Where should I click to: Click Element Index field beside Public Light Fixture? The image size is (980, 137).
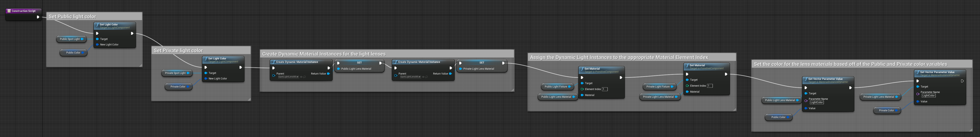(605, 89)
